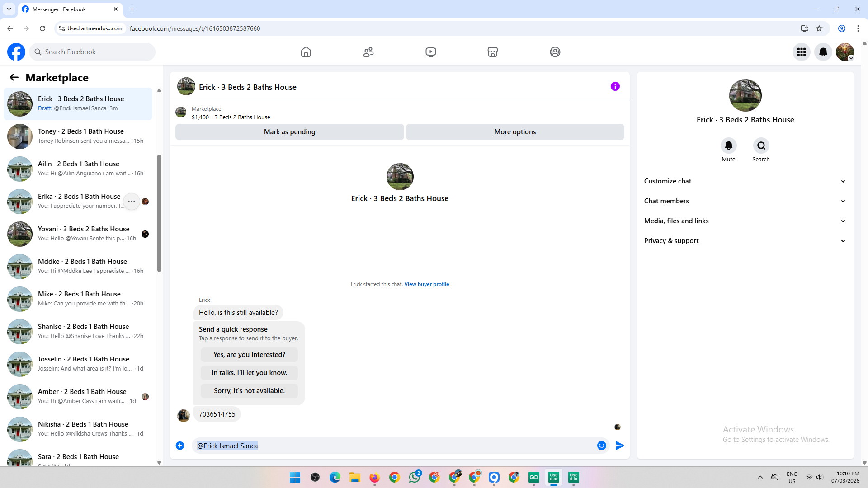Click the 7036514755 message bubble
Image resolution: width=868 pixels, height=488 pixels.
tap(217, 414)
